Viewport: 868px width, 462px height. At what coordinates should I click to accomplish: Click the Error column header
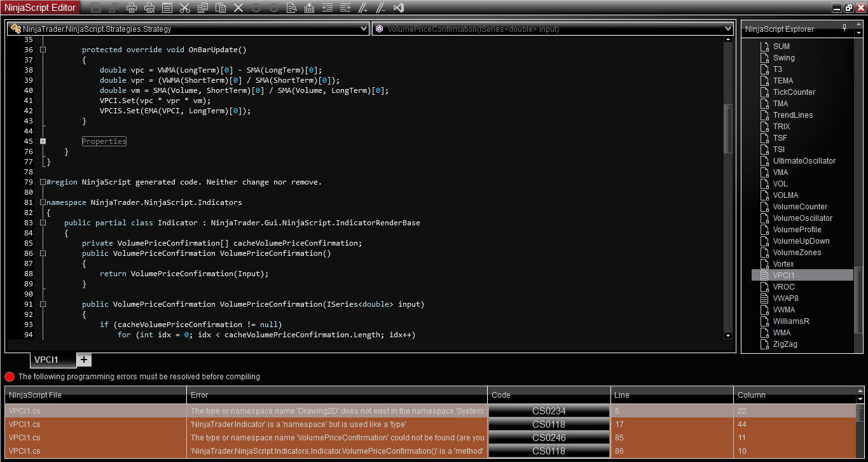coord(337,395)
